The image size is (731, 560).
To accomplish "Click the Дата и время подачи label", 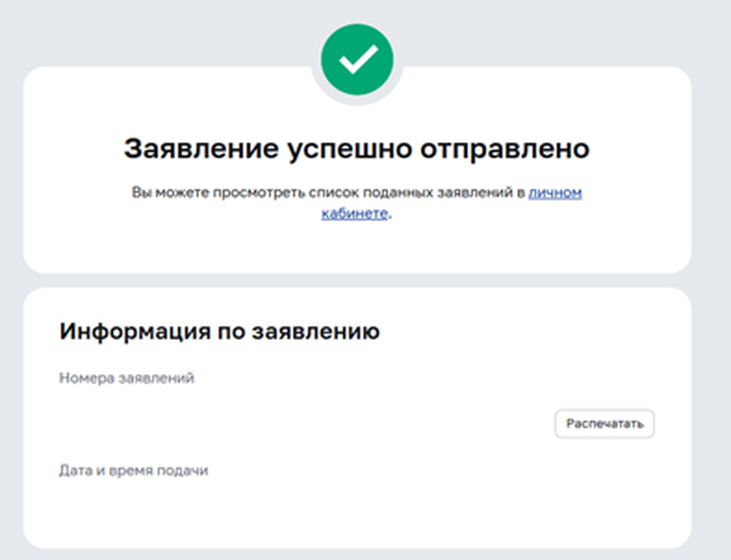I will tap(133, 471).
